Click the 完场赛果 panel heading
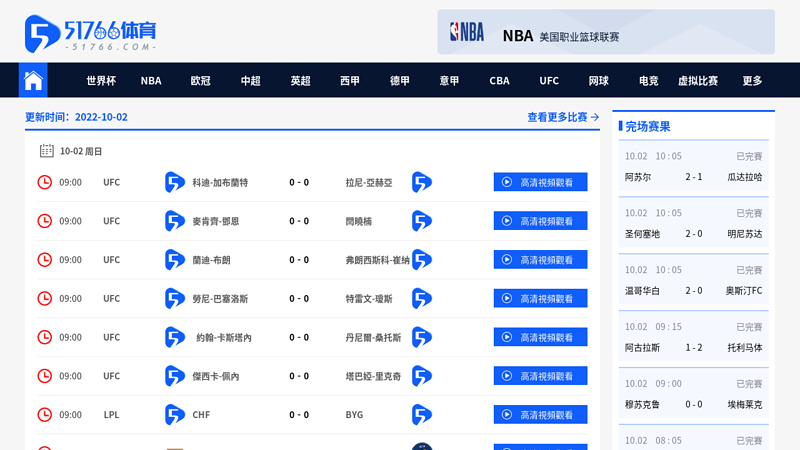The height and width of the screenshot is (450, 800). [647, 127]
